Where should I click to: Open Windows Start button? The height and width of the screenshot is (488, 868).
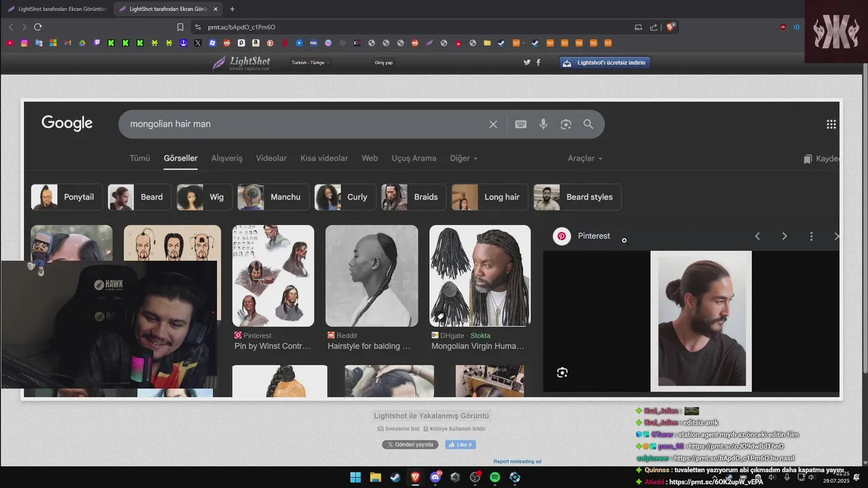[x=355, y=477]
